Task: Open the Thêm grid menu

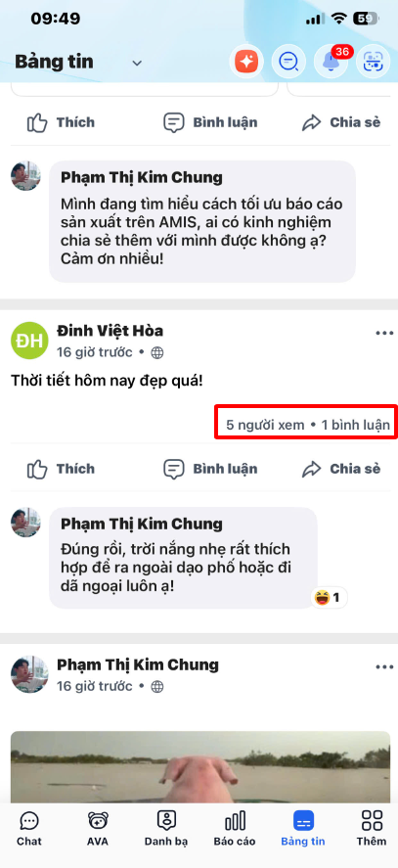Action: pyautogui.click(x=372, y=829)
